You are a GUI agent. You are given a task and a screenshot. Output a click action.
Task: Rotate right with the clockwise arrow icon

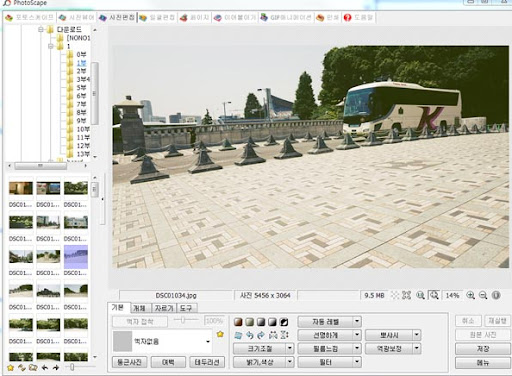261,335
